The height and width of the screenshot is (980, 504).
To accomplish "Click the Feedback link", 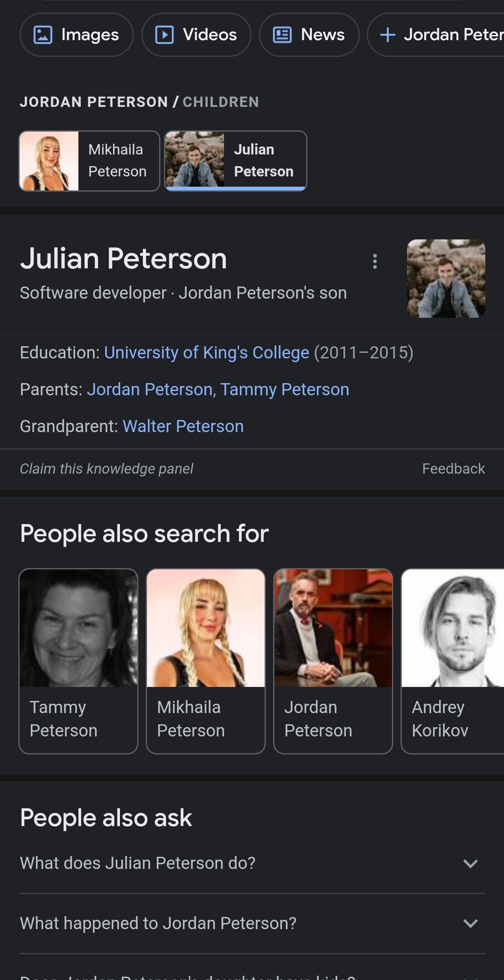I will tap(454, 469).
